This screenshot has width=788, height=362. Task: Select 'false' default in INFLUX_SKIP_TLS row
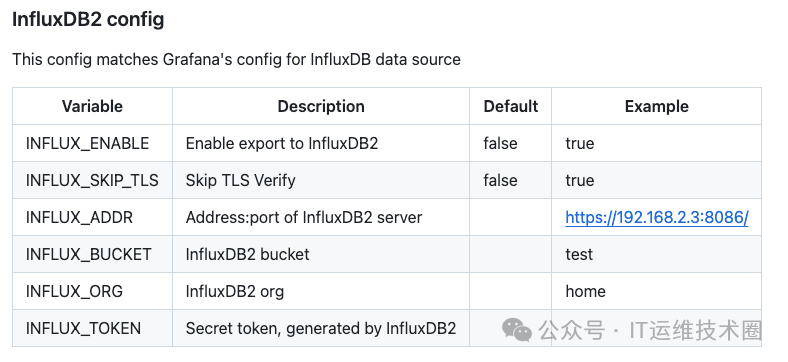[x=501, y=180]
